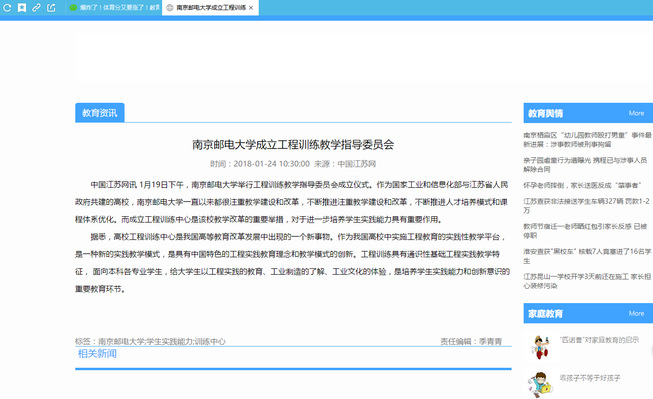Click the article title 南京邮电大学成立工程训练教学指导委员会
Viewport: 653px width, 399px height.
point(293,145)
